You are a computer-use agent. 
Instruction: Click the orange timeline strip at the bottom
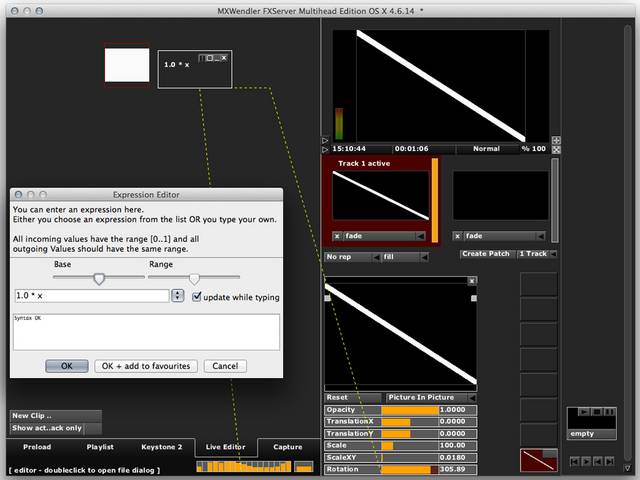(x=244, y=467)
